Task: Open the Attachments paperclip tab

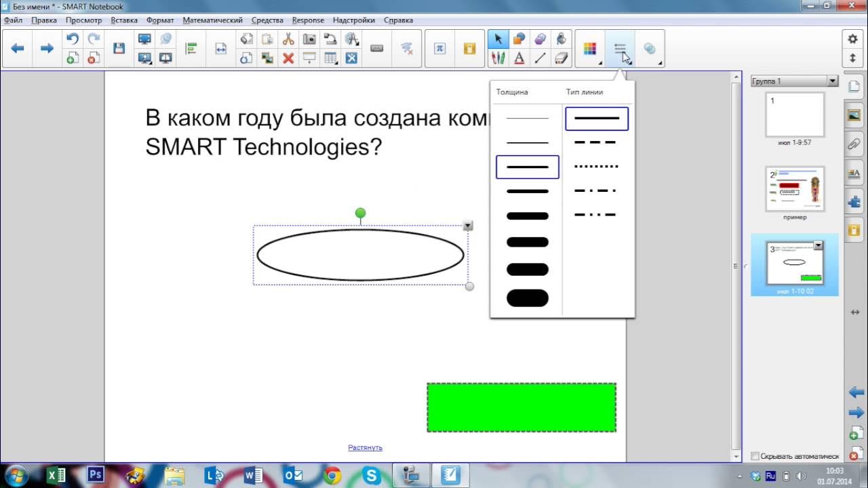Action: click(854, 144)
